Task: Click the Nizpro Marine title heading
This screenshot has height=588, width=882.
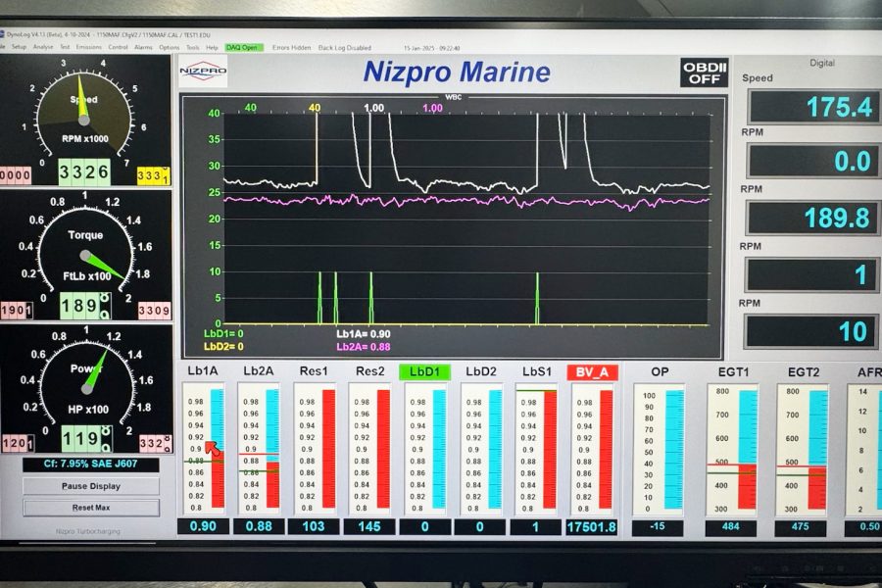Action: point(457,72)
